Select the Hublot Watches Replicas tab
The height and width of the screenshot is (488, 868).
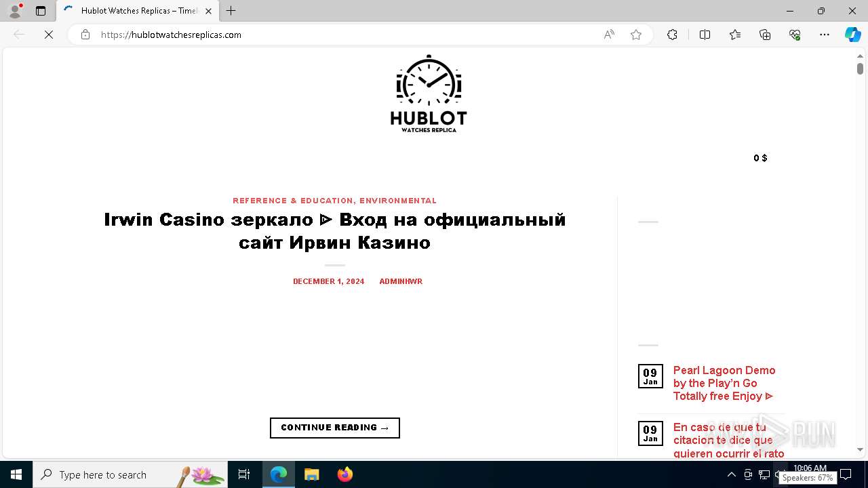click(x=138, y=11)
